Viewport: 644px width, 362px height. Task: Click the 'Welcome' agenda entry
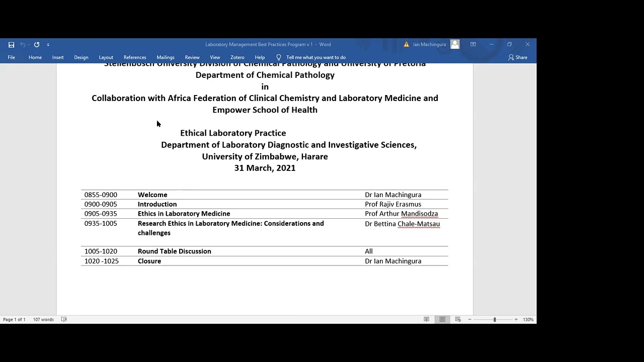coord(152,195)
